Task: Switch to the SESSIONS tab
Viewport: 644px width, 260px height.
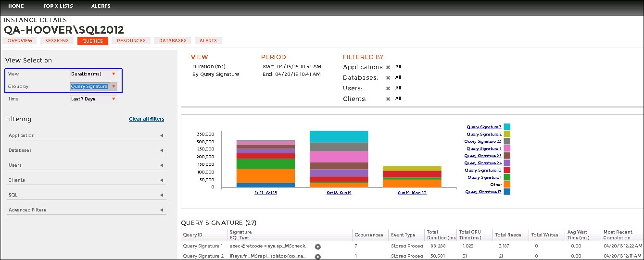Action: (57, 41)
